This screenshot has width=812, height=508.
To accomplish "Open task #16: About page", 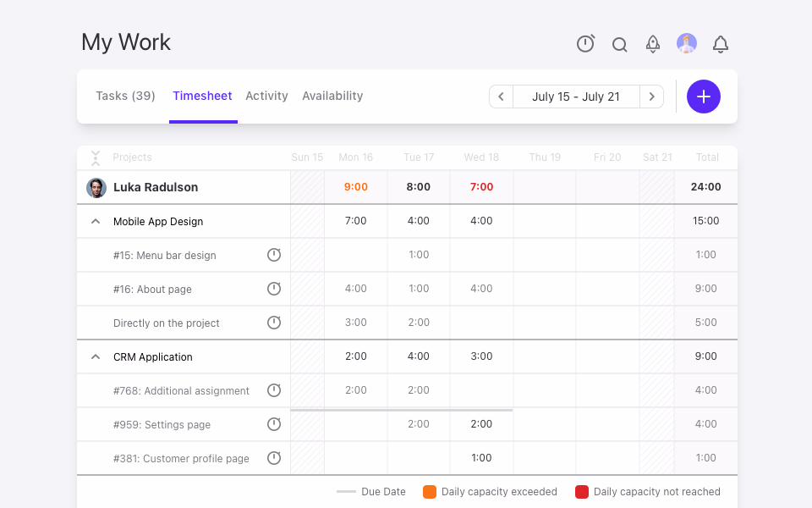I will (x=152, y=290).
